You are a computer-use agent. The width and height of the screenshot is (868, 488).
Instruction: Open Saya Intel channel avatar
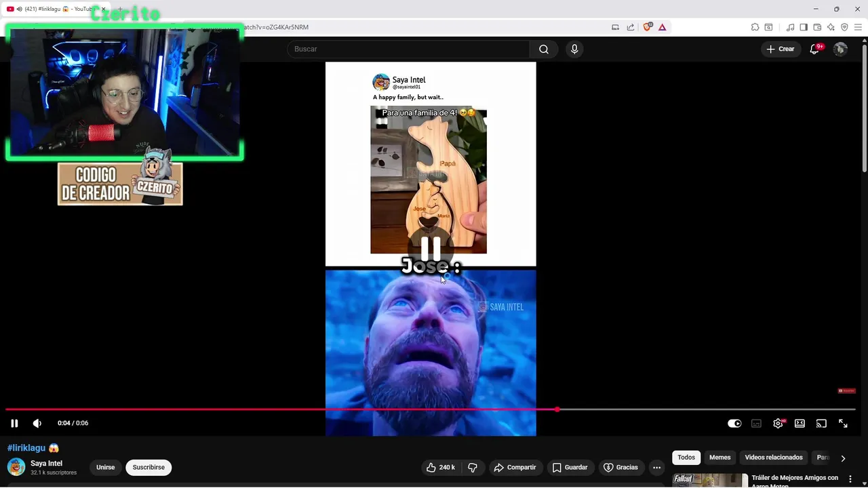pos(16,467)
